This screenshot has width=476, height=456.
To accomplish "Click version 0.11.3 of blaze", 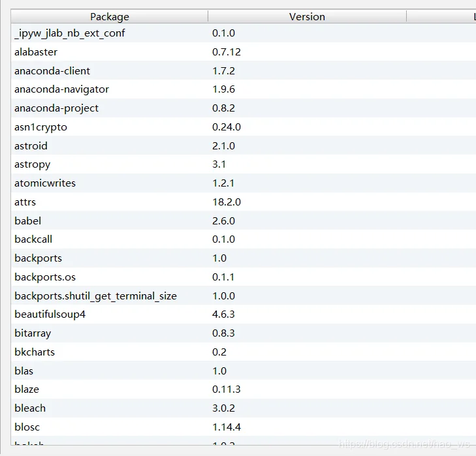I will (x=226, y=389).
